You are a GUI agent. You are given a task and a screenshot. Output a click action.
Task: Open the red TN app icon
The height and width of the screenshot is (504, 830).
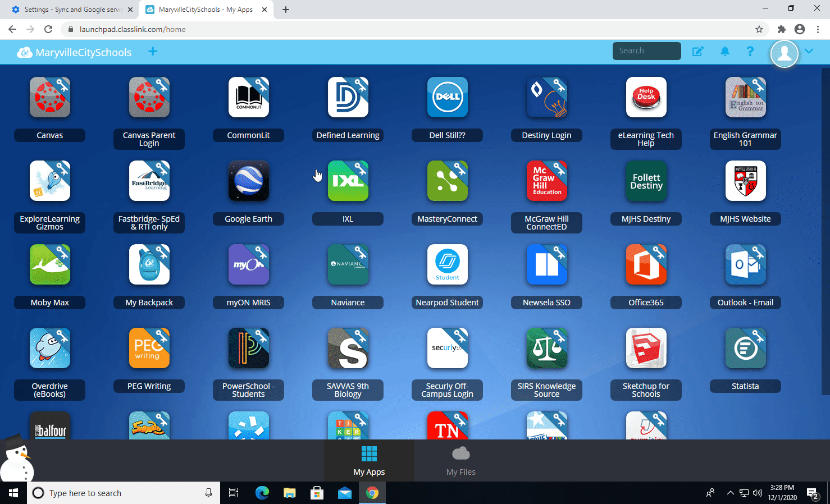pyautogui.click(x=448, y=425)
